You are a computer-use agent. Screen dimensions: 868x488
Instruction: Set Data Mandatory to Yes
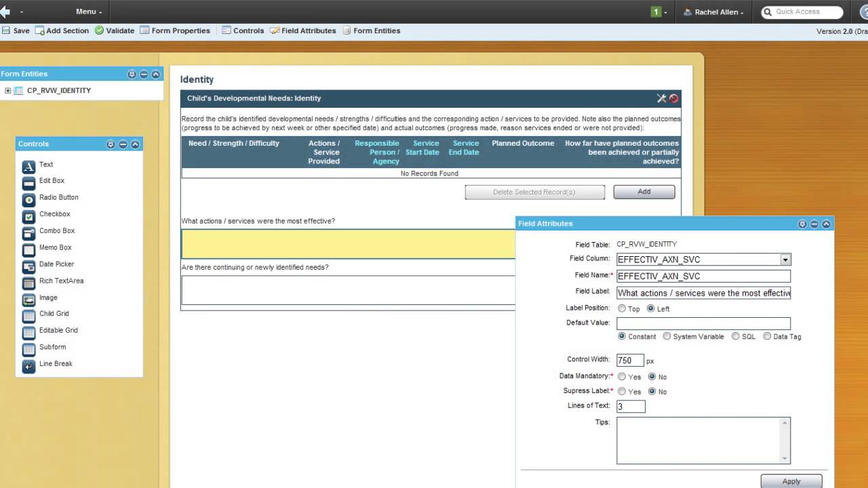[622, 376]
